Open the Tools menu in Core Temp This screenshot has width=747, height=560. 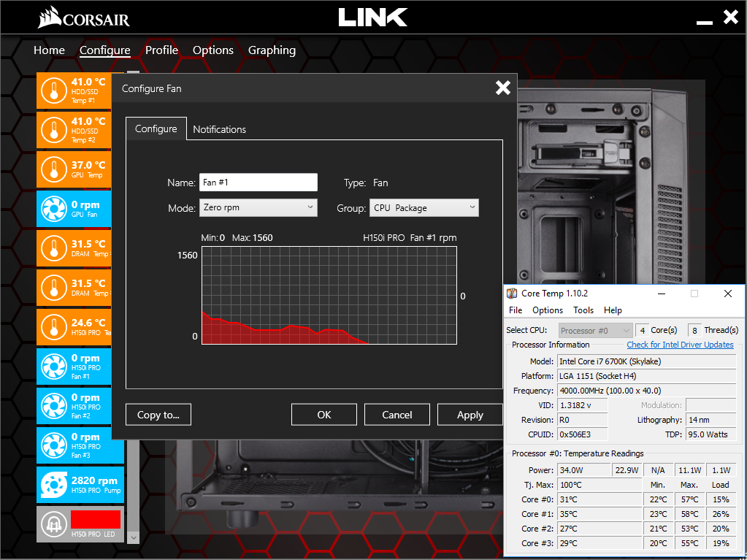click(x=583, y=310)
